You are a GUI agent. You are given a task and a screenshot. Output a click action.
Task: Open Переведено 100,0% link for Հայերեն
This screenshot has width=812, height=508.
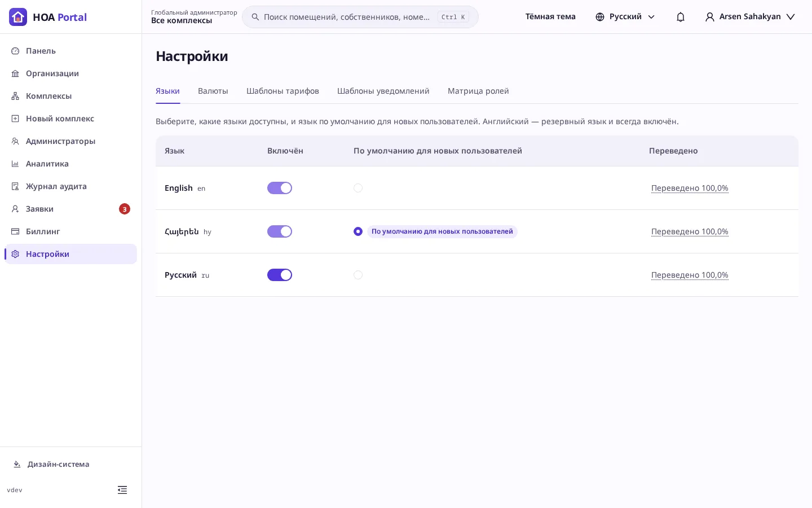690,231
